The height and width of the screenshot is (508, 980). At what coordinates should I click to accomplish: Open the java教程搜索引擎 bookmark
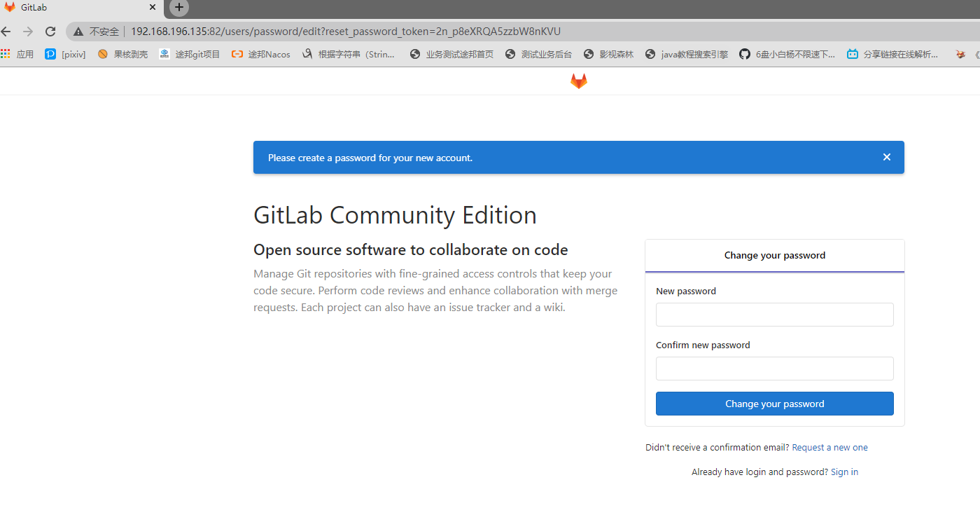[687, 54]
